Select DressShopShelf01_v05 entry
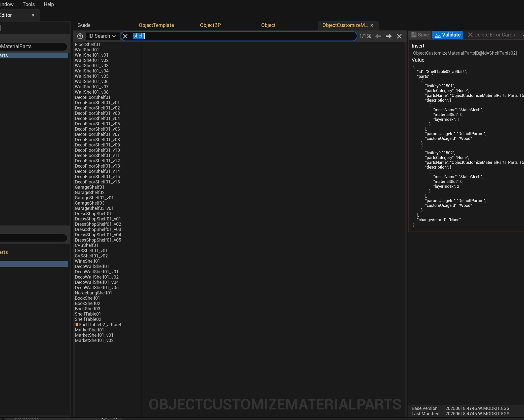Image resolution: width=524 pixels, height=420 pixels. [98, 240]
